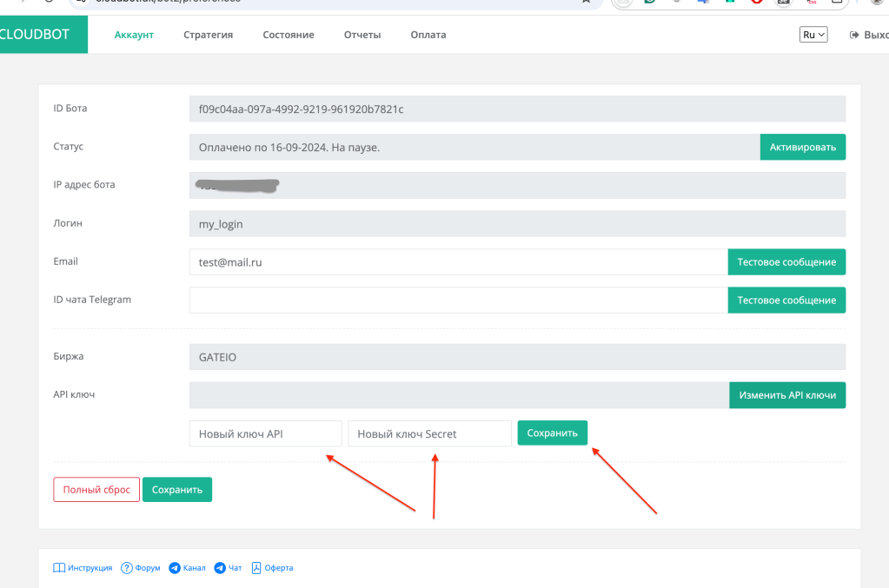
Task: Click the Оферта PDF document icon
Action: point(256,568)
